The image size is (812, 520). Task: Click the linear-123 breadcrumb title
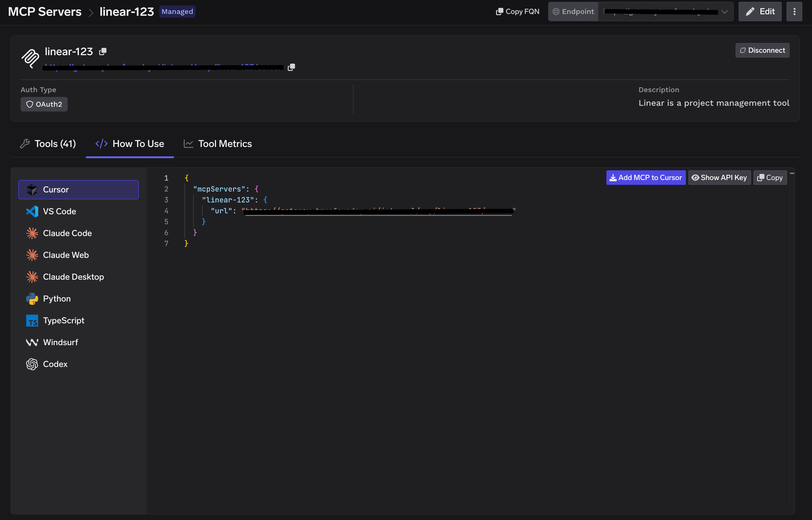point(127,12)
